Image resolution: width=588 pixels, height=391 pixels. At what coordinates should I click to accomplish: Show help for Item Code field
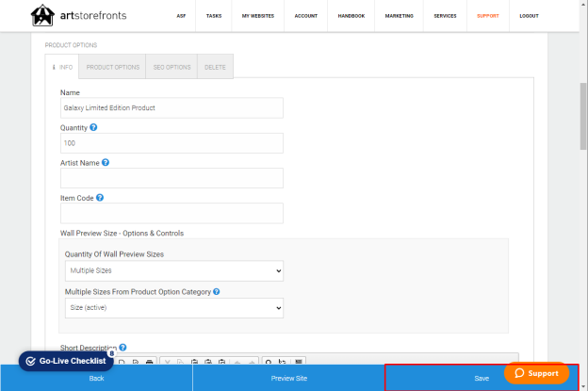(x=100, y=198)
